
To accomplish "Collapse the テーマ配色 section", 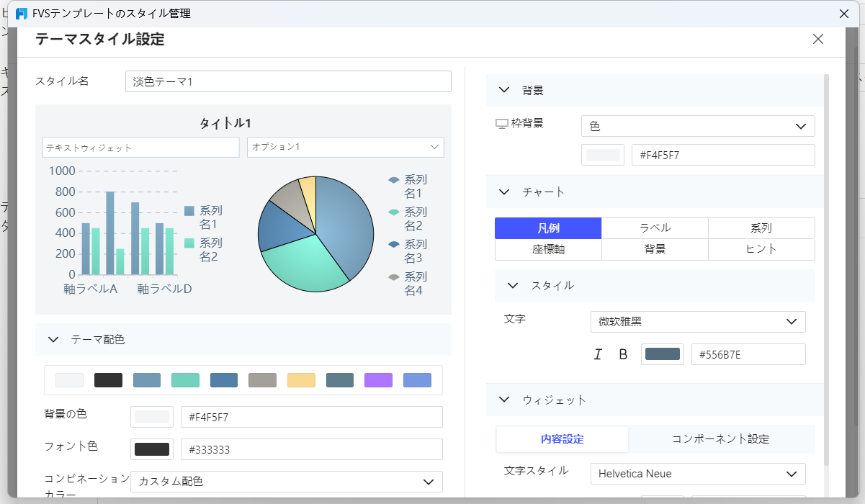I will [x=53, y=339].
